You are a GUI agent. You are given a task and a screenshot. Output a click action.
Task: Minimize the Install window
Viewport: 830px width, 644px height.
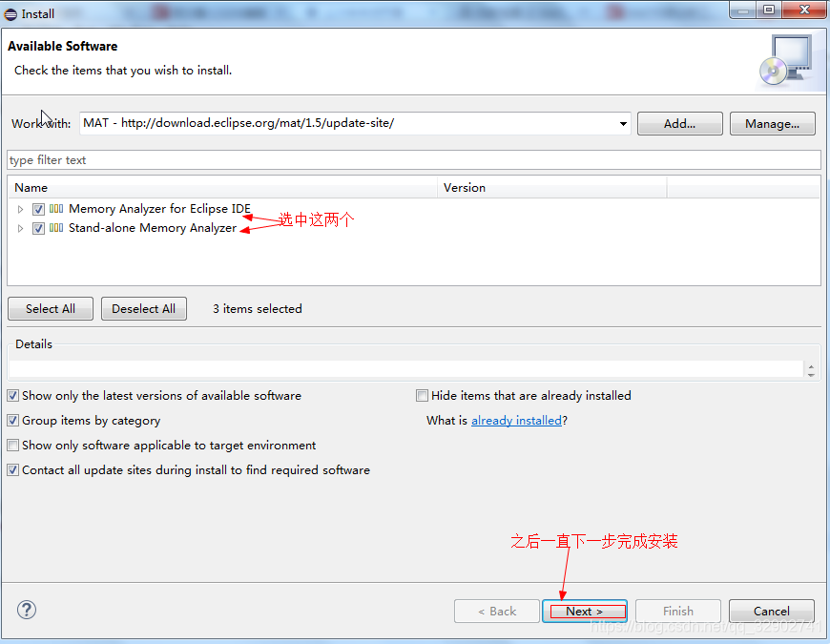(743, 10)
